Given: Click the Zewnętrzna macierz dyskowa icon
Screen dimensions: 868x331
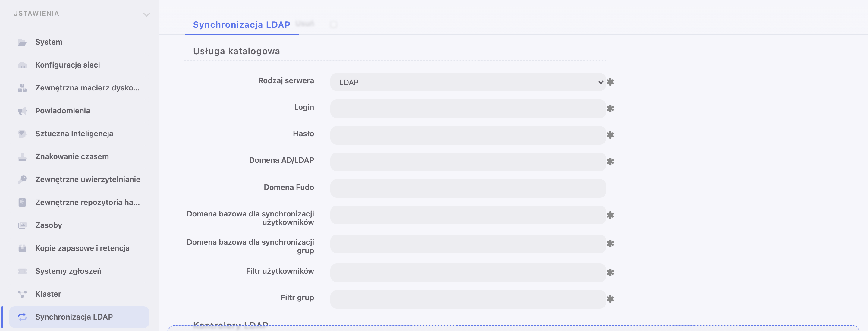Looking at the screenshot, I should [22, 88].
